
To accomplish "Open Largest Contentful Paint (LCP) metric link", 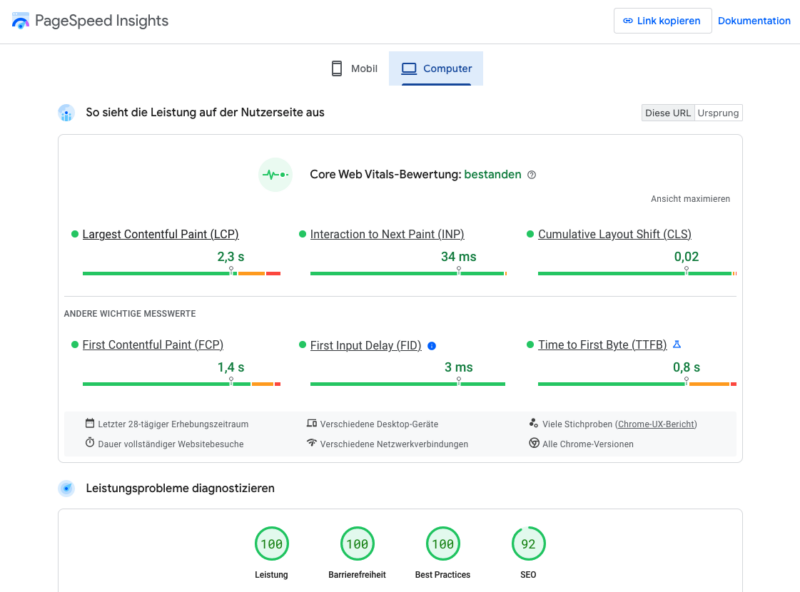I will click(160, 234).
